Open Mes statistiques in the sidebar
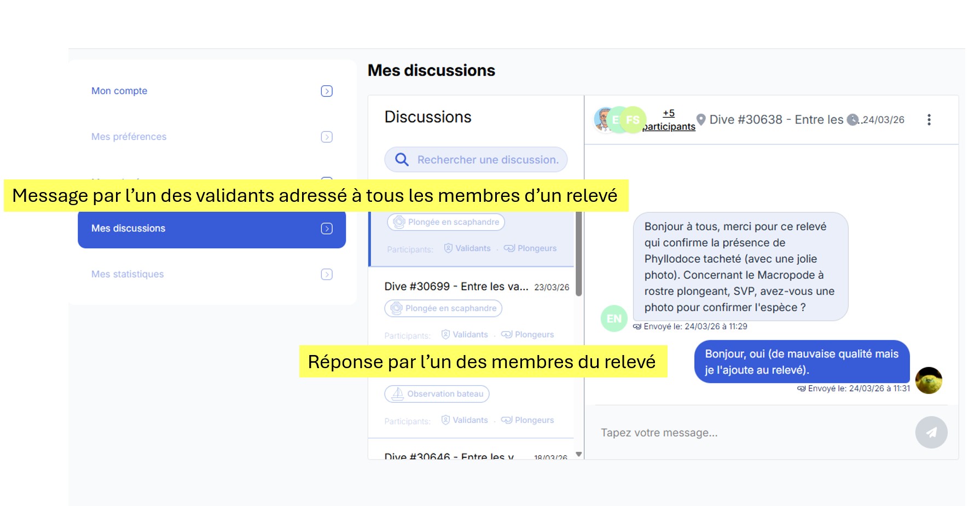The height and width of the screenshot is (506, 980). (x=127, y=274)
